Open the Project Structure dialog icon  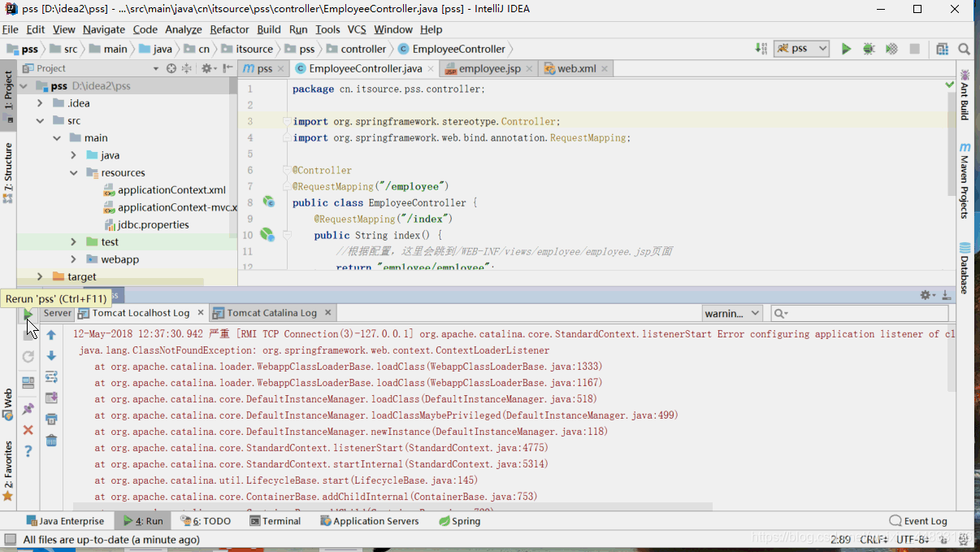pos(942,49)
